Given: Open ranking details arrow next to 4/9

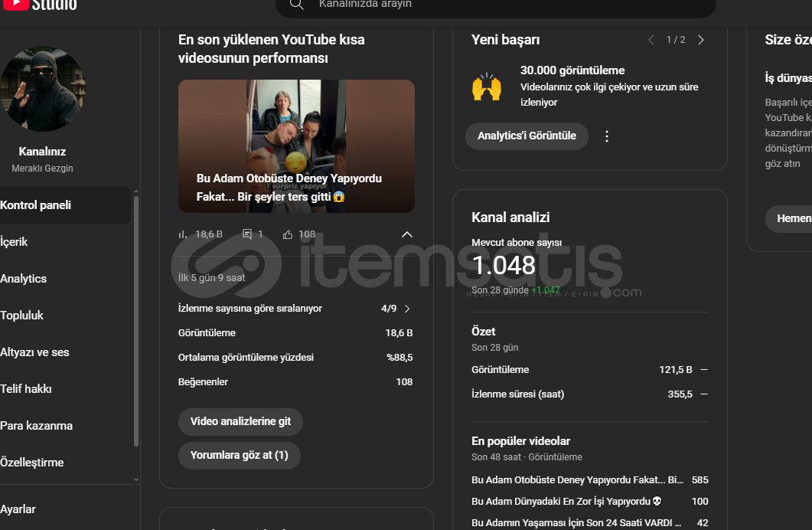Looking at the screenshot, I should (407, 309).
